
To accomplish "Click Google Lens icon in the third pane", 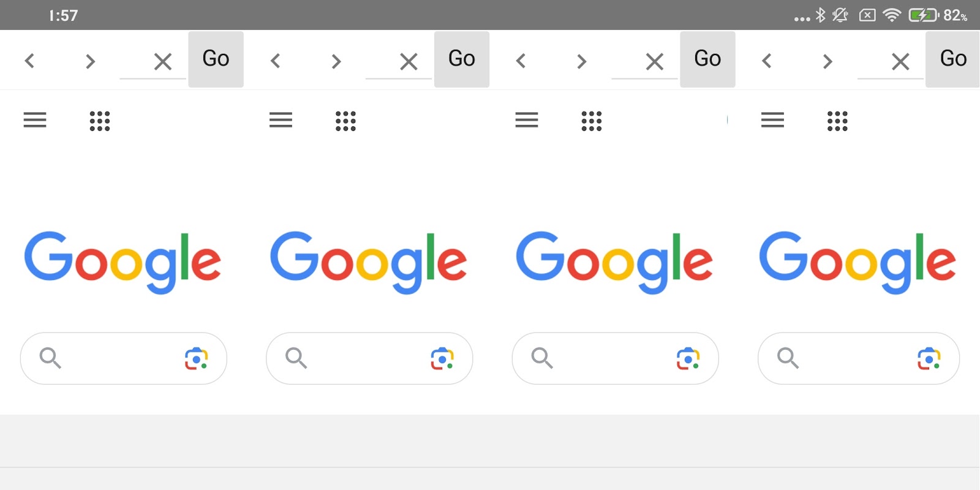I will [x=688, y=358].
